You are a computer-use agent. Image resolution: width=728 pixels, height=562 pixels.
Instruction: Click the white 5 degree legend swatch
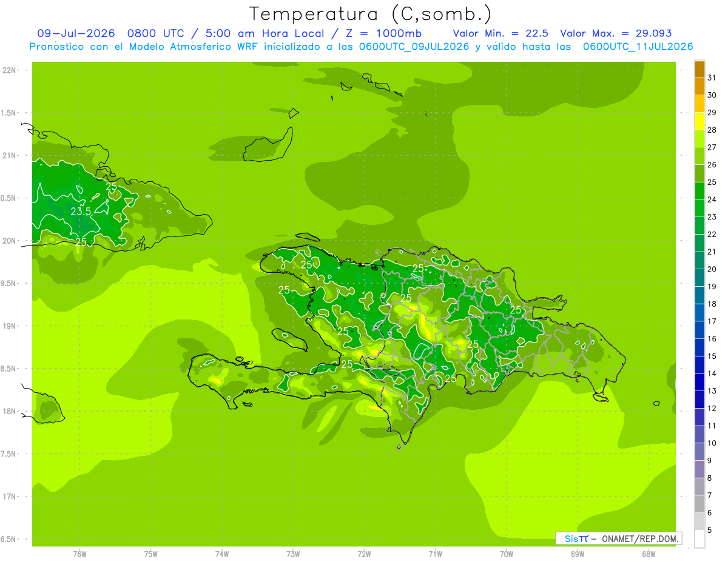click(699, 539)
